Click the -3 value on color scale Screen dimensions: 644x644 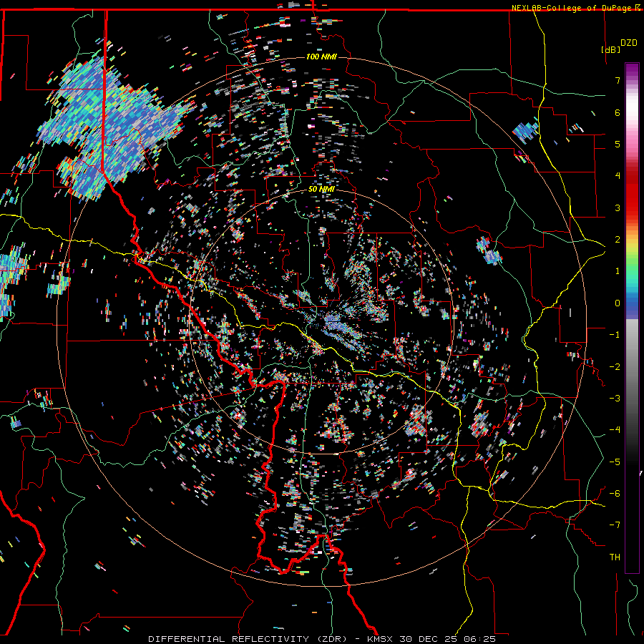click(615, 399)
